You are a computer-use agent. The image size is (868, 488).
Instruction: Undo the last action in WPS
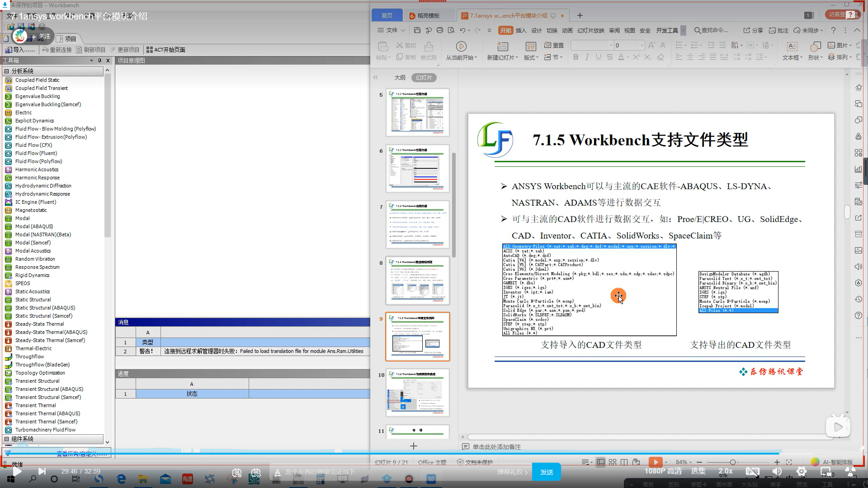(462, 30)
